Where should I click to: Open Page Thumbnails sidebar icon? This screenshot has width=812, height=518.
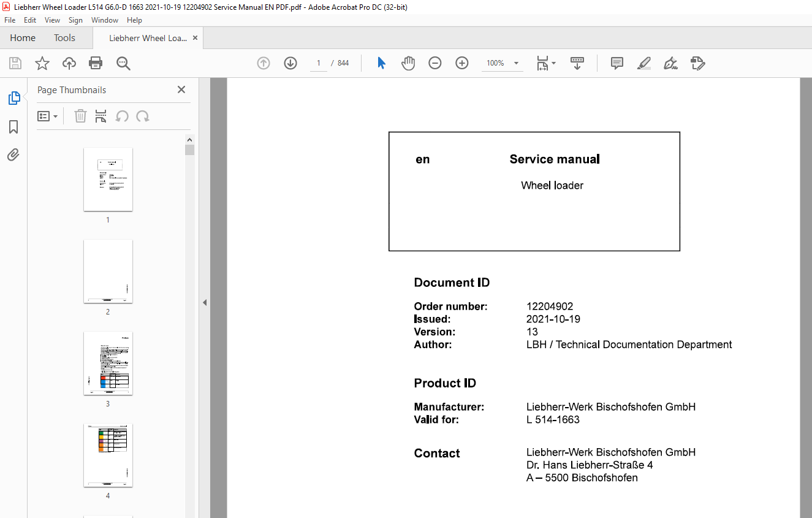click(x=13, y=98)
